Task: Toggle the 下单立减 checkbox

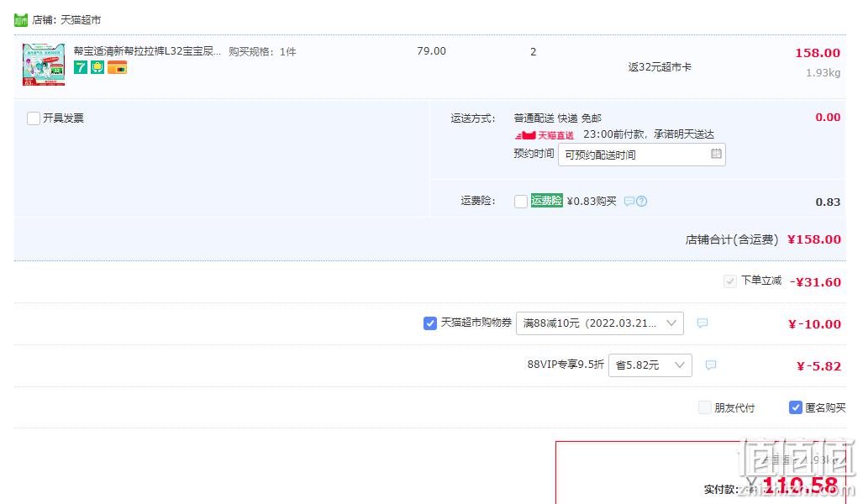Action: [x=729, y=281]
